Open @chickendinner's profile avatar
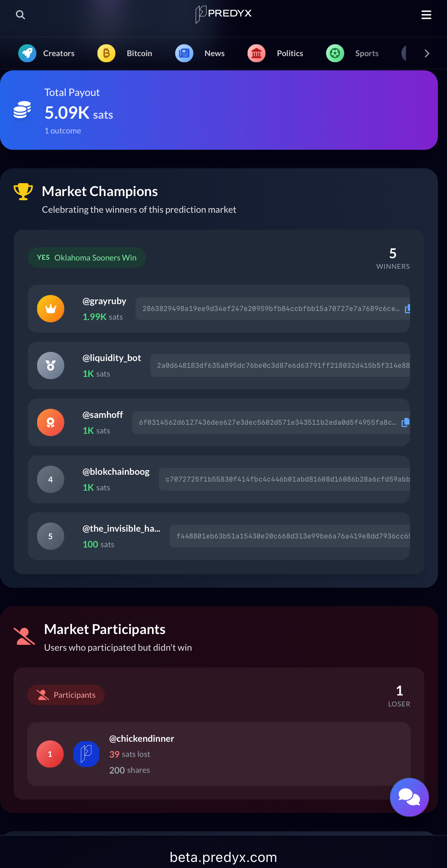Viewport: 447px width, 868px height. pos(86,754)
